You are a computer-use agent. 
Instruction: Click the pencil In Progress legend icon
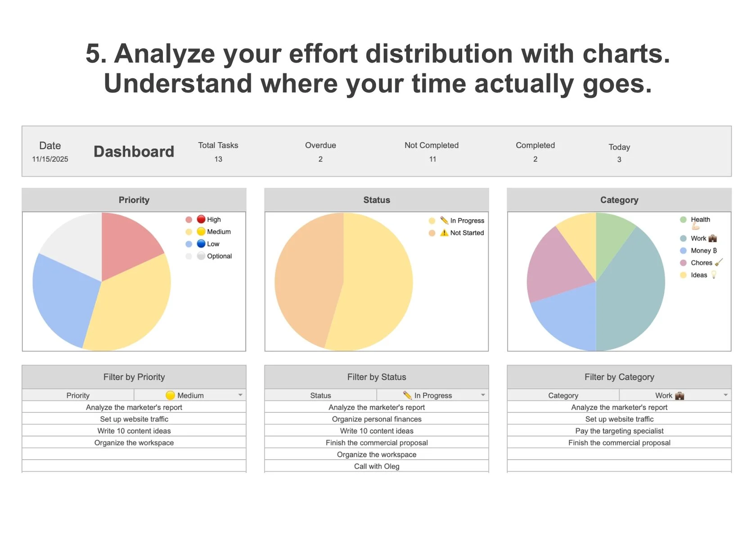coord(444,220)
